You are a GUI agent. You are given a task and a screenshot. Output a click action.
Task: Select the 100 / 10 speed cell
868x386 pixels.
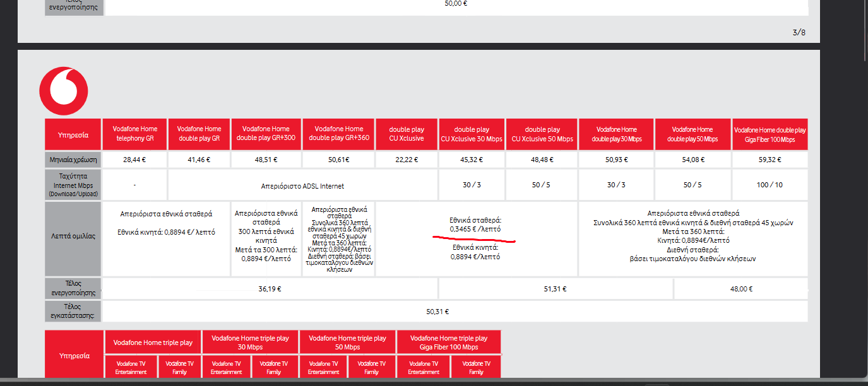770,185
